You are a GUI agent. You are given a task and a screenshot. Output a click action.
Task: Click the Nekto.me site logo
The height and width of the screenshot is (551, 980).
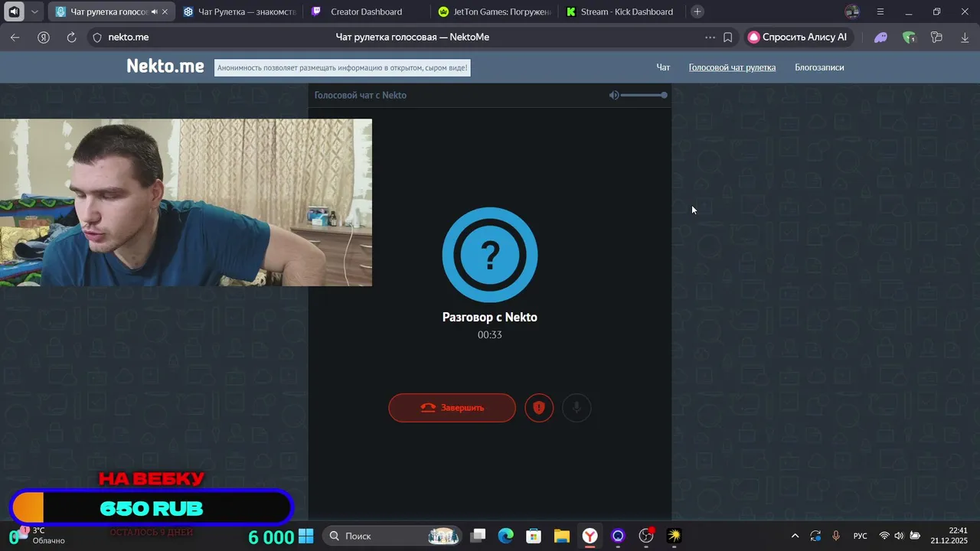point(165,67)
